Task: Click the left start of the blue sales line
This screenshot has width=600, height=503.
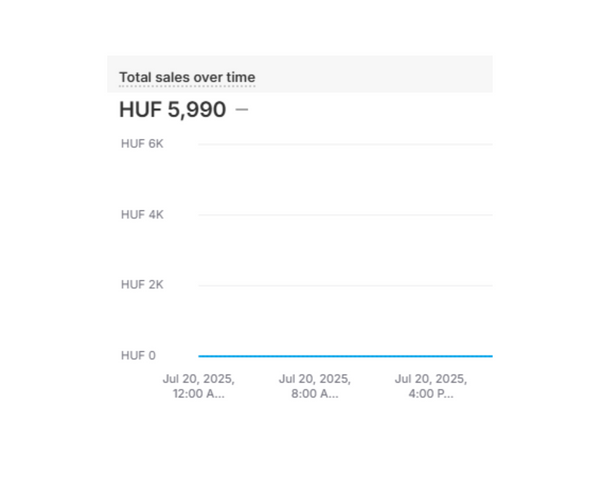Action: 201,355
